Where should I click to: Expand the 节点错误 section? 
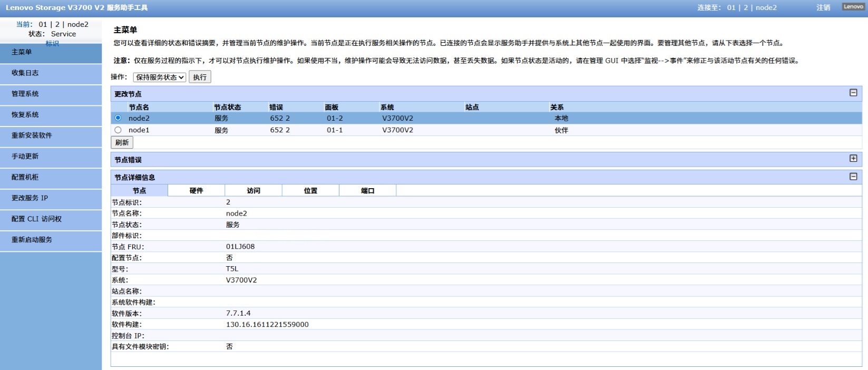[853, 158]
